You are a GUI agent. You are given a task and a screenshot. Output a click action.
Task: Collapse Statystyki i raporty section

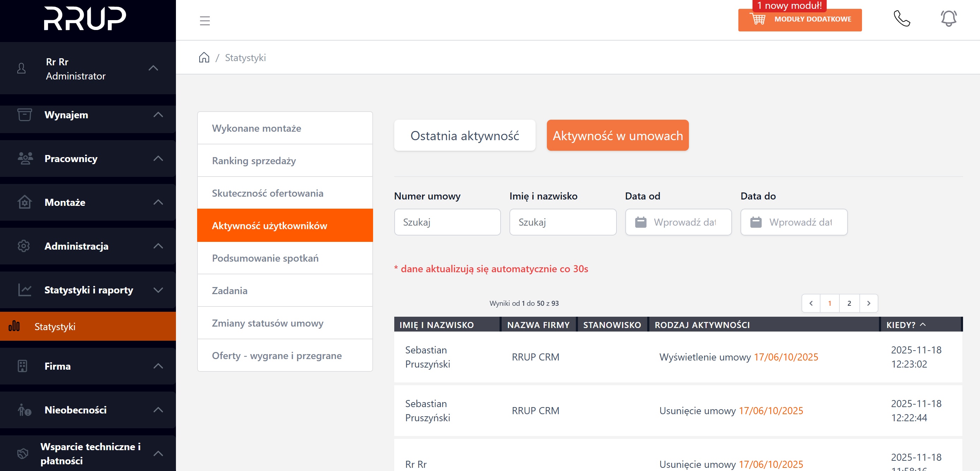point(158,290)
